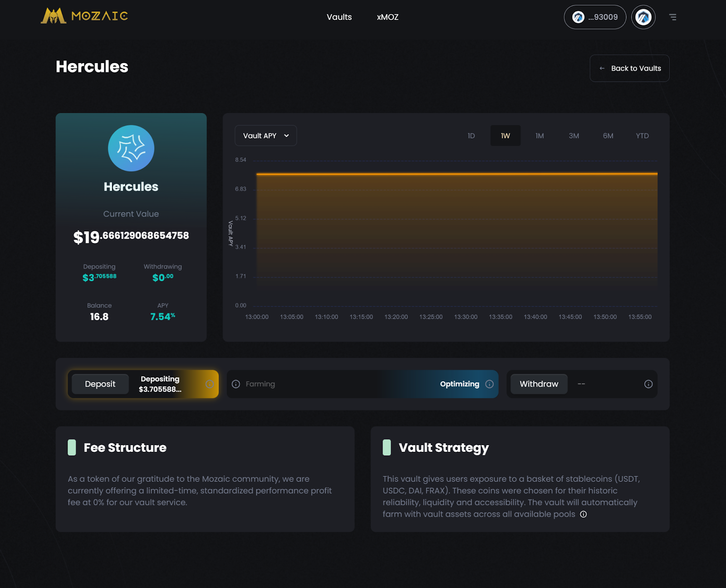The height and width of the screenshot is (588, 726).
Task: Click the info icon in Withdraw panel
Action: point(648,384)
